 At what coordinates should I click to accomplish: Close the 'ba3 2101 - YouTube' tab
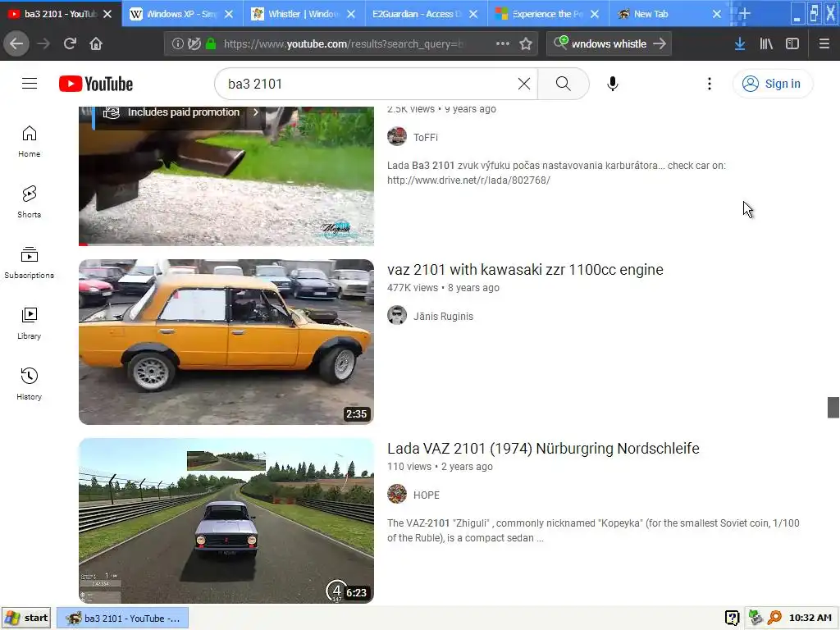point(107,14)
